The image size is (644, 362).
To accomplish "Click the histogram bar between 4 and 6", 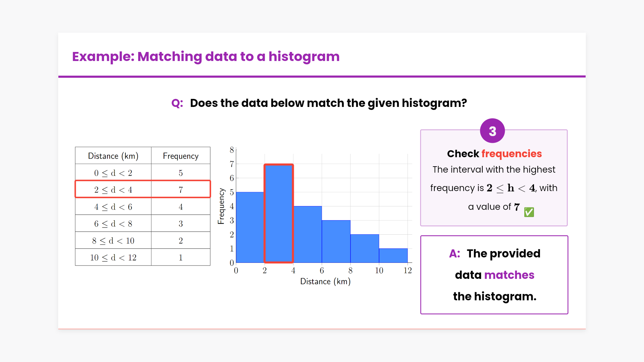I will [308, 234].
